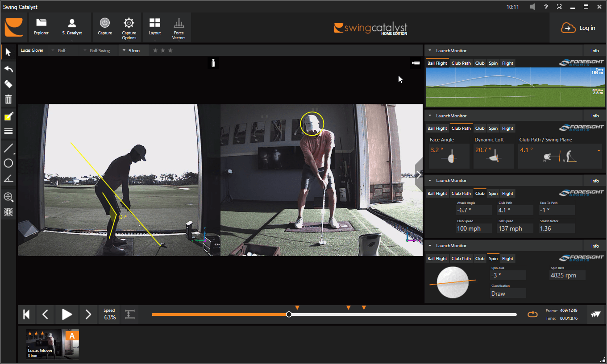Select the eraser tool
The image size is (607, 364).
(8, 84)
